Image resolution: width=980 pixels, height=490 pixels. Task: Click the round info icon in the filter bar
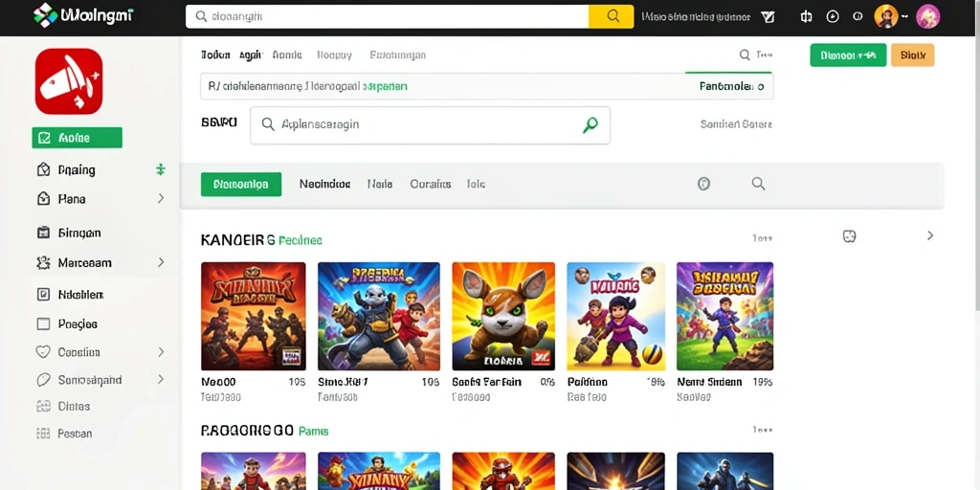[x=703, y=184]
